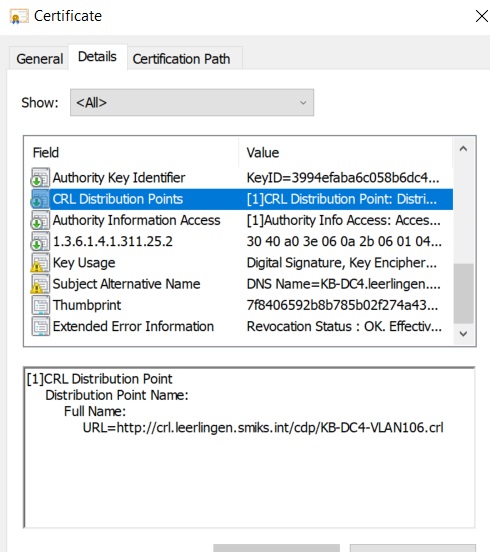The height and width of the screenshot is (552, 490).
Task: Click the Key Usage warning icon
Action: (40, 263)
